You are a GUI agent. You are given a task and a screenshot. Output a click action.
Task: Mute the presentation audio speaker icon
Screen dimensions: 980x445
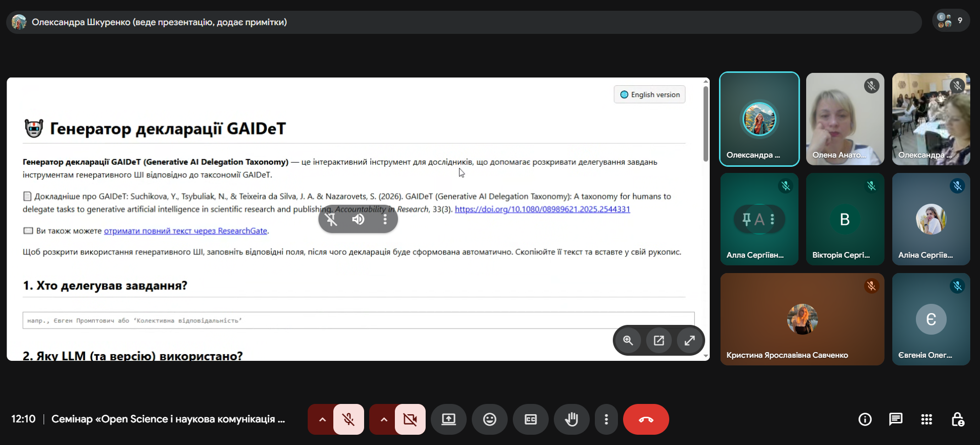358,220
